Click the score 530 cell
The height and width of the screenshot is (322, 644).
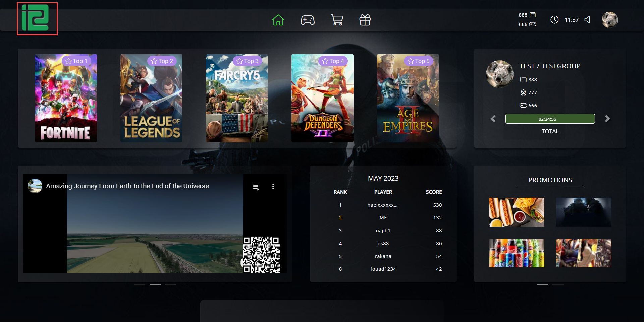click(x=437, y=205)
